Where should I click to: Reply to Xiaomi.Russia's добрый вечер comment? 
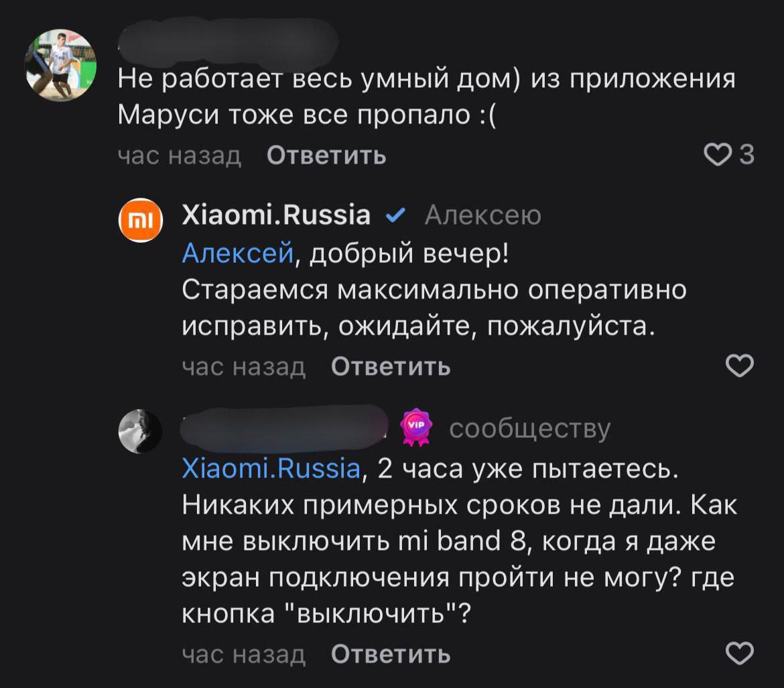[391, 367]
